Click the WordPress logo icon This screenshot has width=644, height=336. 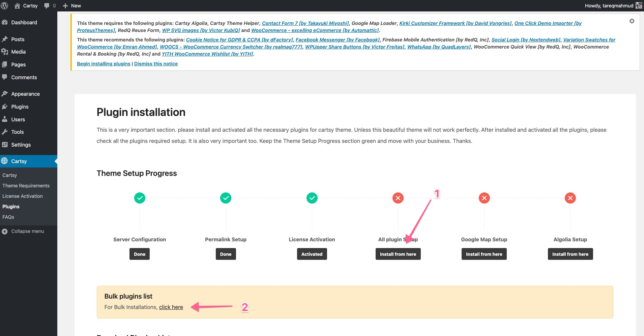(4, 6)
